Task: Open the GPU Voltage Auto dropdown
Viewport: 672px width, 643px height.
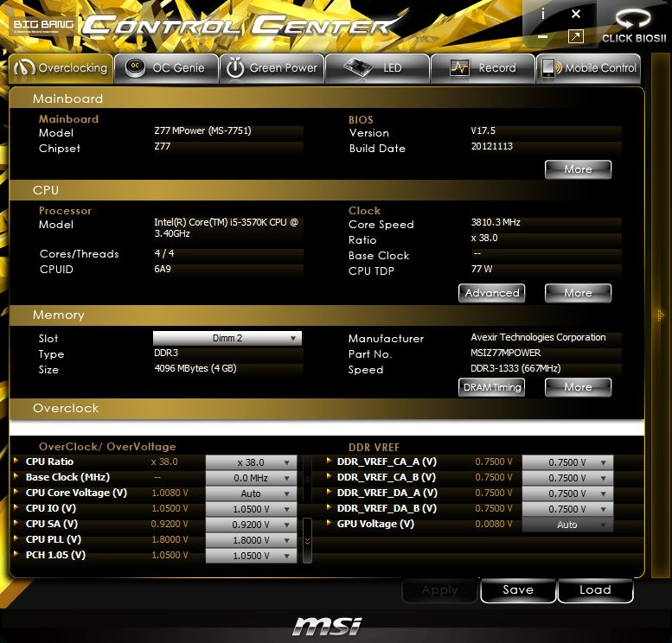Action: [x=567, y=525]
